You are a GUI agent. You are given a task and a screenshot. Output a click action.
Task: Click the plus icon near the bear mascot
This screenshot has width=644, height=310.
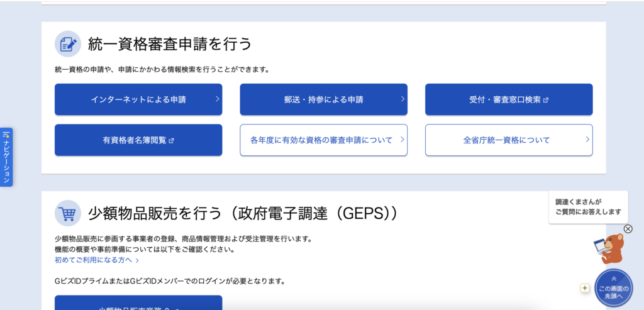586,288
